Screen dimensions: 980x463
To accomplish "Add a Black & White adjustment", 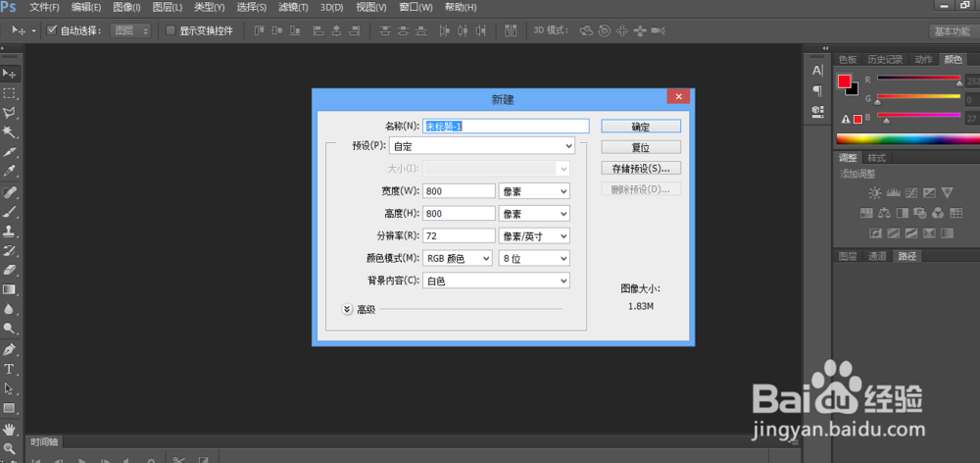I will pyautogui.click(x=902, y=213).
